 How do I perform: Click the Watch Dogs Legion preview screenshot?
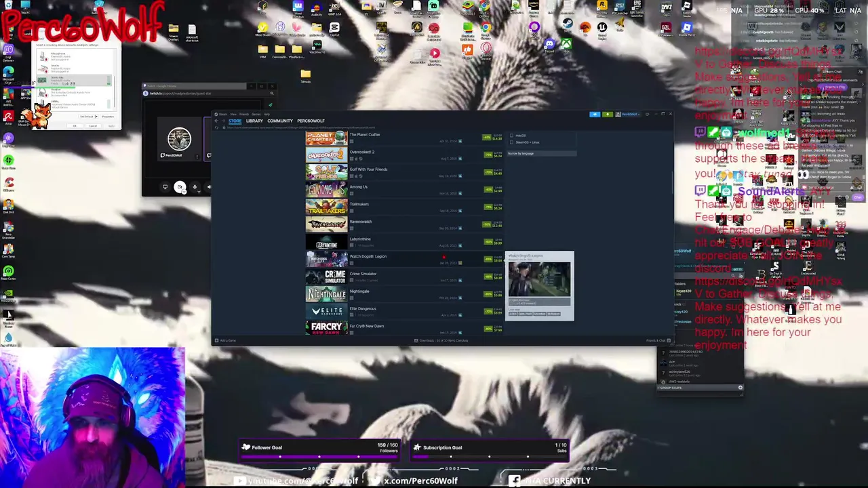point(540,280)
